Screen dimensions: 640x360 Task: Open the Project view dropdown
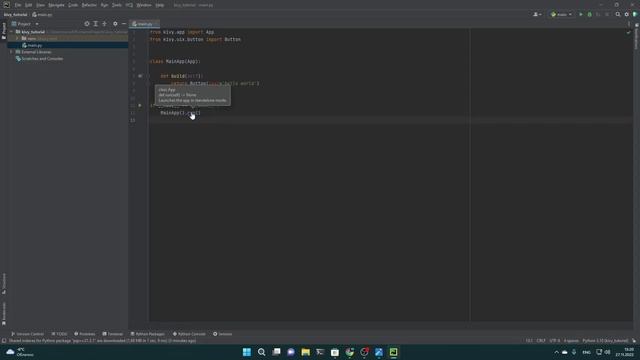(x=25, y=24)
